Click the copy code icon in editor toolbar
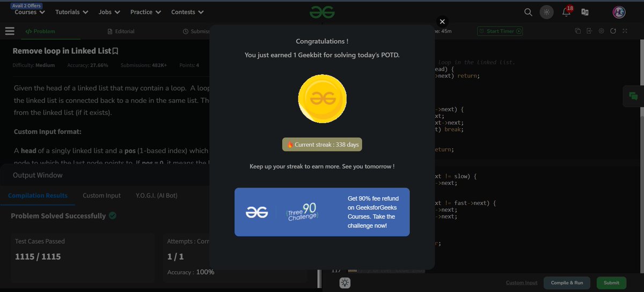Viewport: 644px width, 292px height. coord(578,31)
